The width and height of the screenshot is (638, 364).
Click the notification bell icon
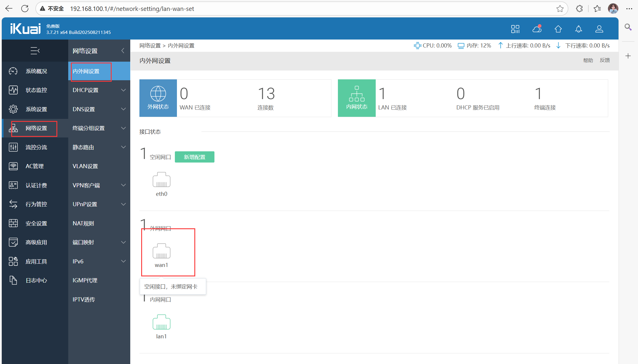pyautogui.click(x=578, y=29)
